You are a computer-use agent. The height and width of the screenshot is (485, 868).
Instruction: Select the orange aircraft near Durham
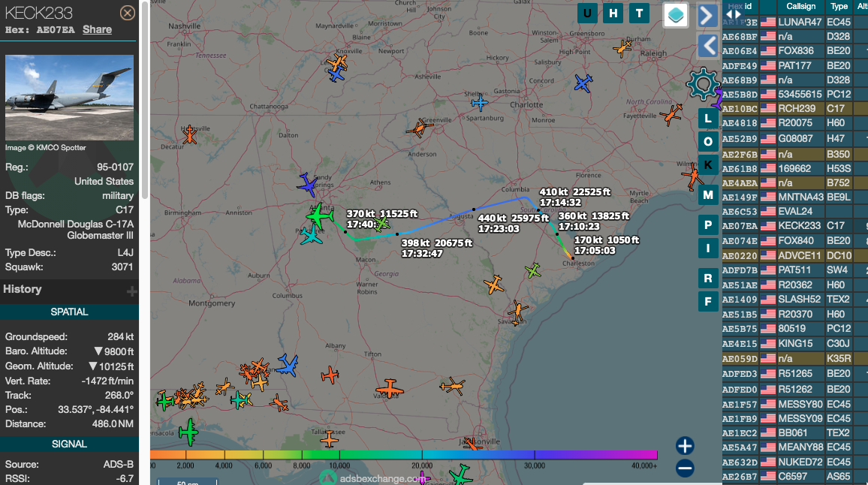click(x=623, y=48)
